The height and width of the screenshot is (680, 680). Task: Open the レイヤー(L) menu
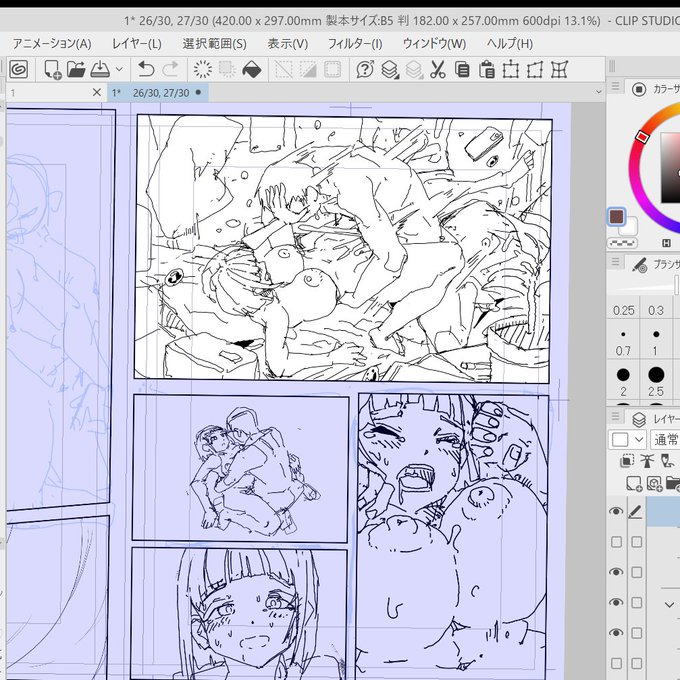pos(137,44)
